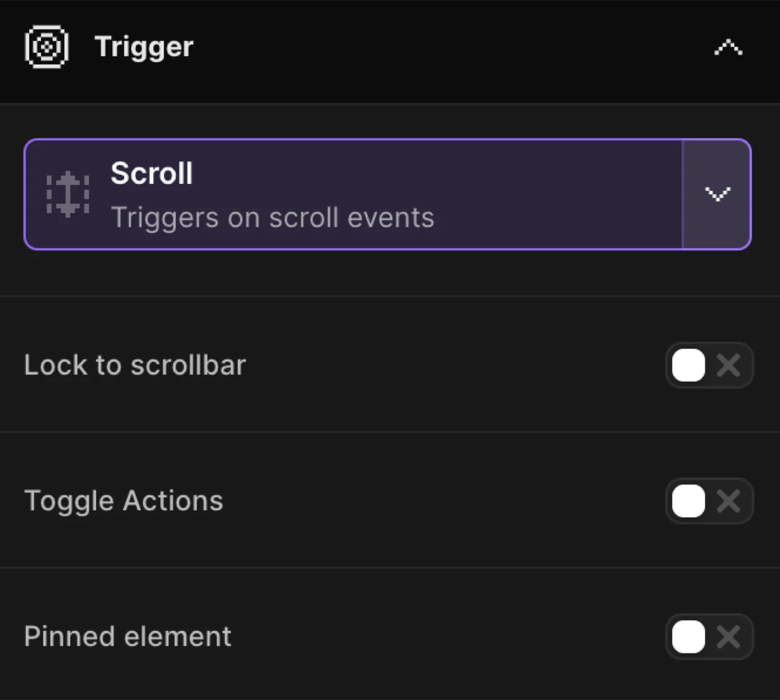Turn on the Toggle Actions switch
The height and width of the screenshot is (700, 780).
(688, 501)
